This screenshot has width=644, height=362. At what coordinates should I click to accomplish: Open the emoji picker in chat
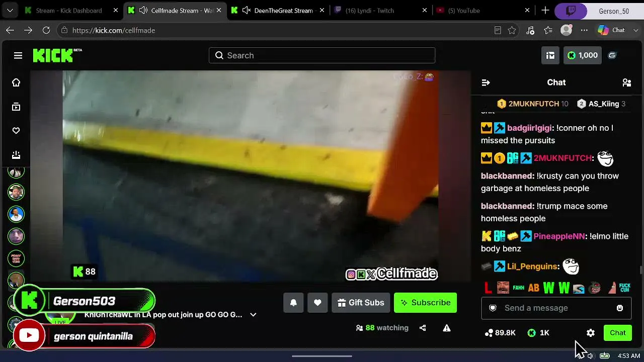(x=620, y=308)
